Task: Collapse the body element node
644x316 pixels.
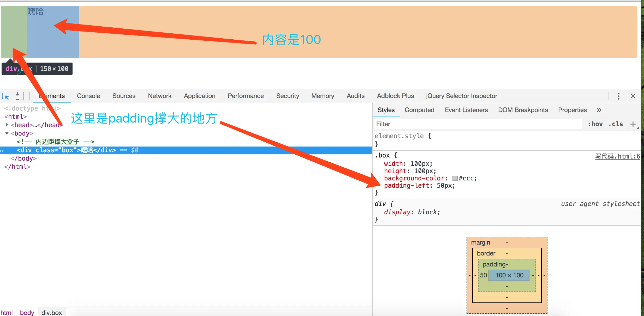Action: [7, 133]
